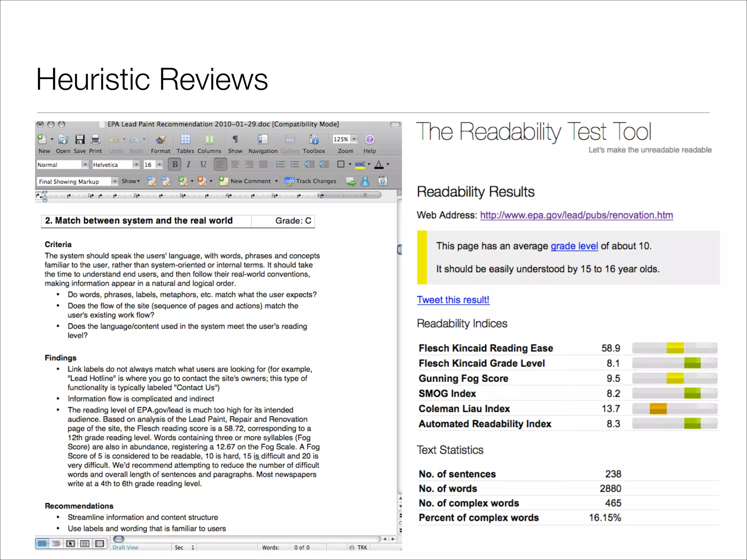The image size is (747, 560).
Task: Switch to Notebook Layout view button
Action: 100,544
